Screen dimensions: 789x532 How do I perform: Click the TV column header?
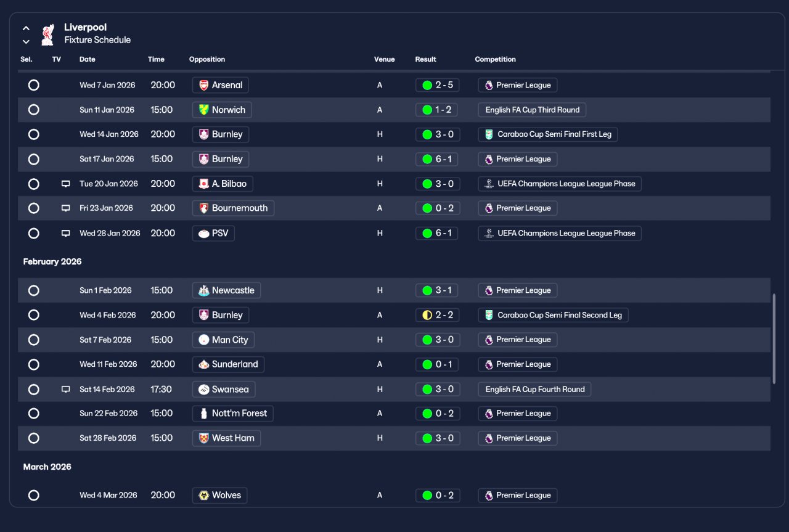pyautogui.click(x=57, y=60)
